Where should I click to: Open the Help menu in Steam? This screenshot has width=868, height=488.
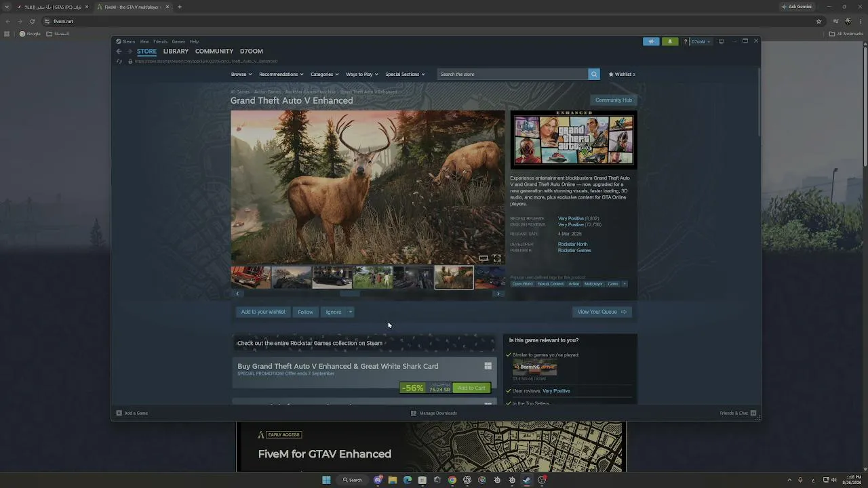tap(194, 41)
